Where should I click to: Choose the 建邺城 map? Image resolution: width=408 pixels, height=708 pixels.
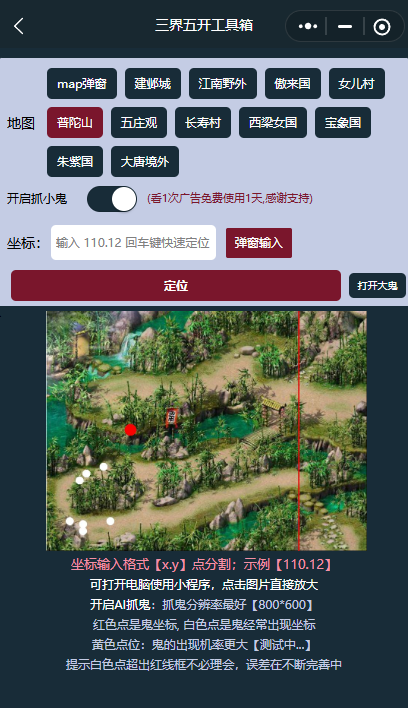pyautogui.click(x=153, y=84)
